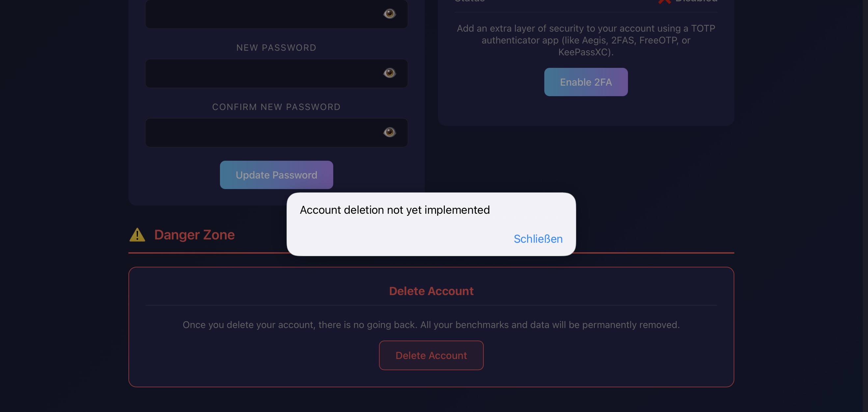
Task: Click the Disabled 2FA status label
Action: (696, 2)
